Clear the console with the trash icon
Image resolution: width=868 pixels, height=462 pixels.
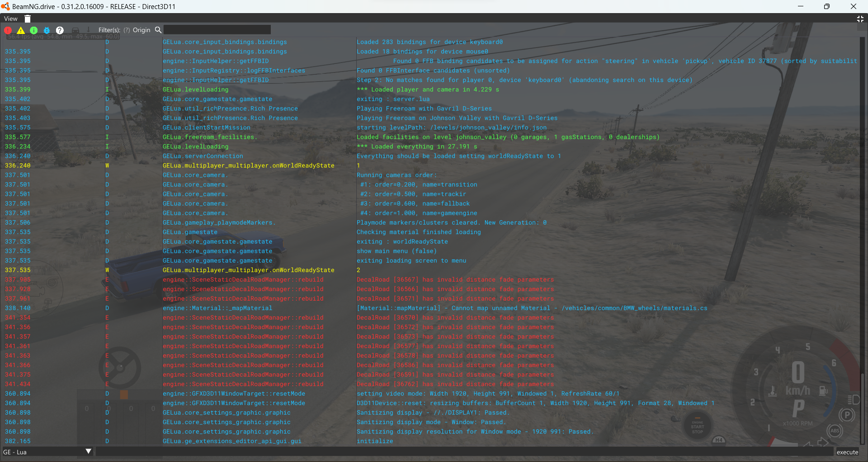(x=28, y=19)
